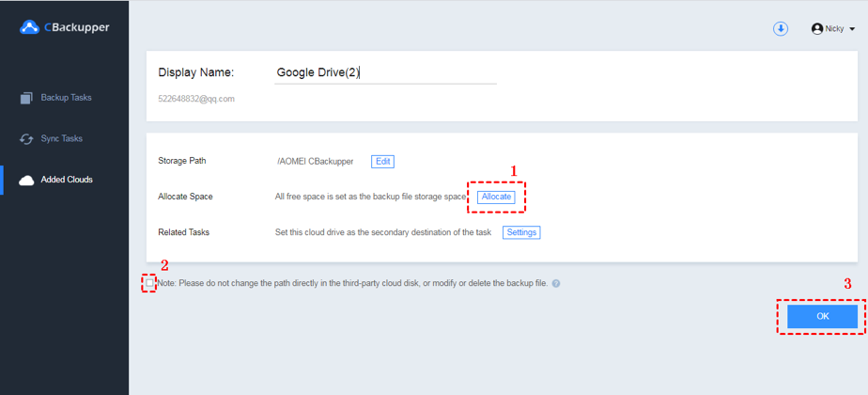This screenshot has width=868, height=395.
Task: Click the Edit button for Storage Path
Action: pos(382,161)
